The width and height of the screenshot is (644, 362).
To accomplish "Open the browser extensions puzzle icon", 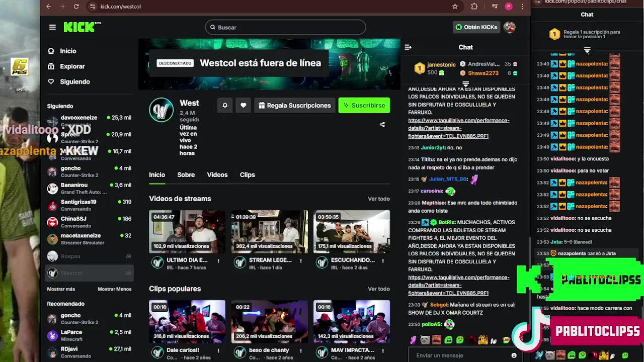I will click(474, 7).
